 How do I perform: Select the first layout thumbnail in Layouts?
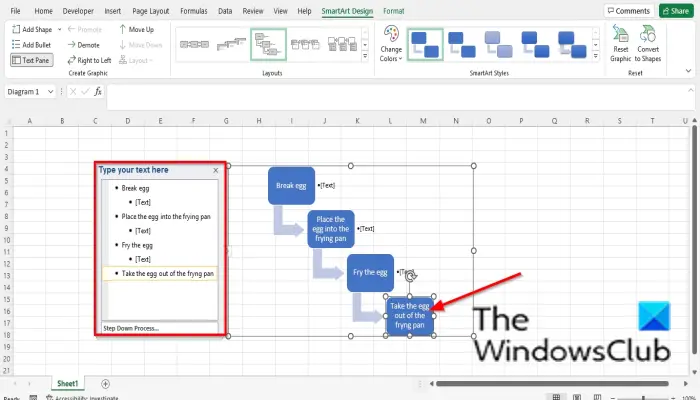tap(194, 44)
